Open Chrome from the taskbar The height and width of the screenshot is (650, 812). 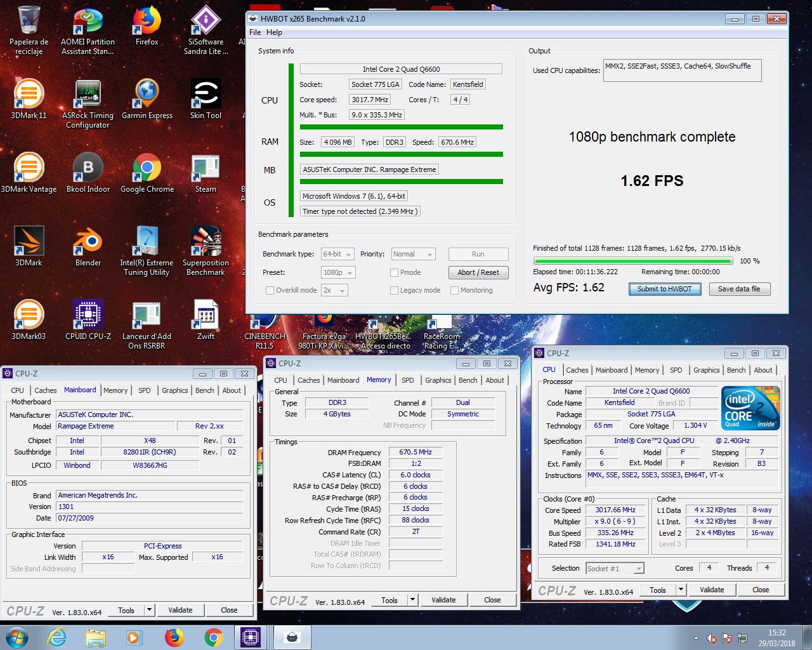214,637
